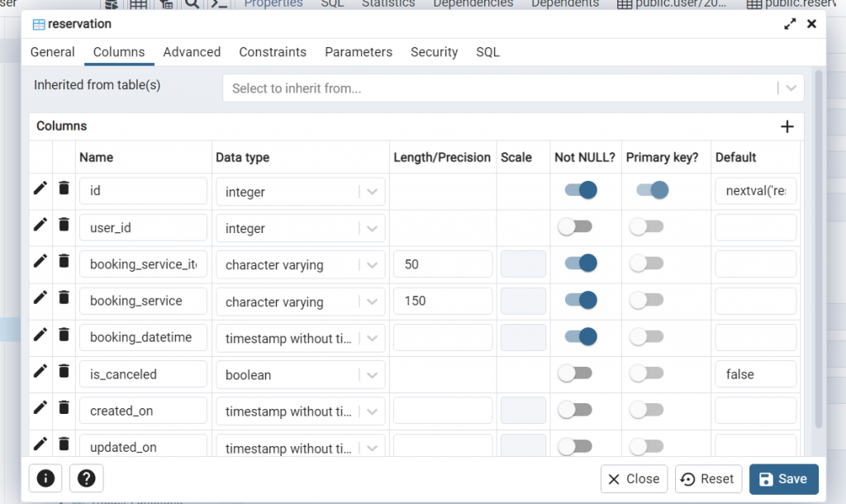Open the help question mark button
846x504 pixels.
[x=86, y=478]
